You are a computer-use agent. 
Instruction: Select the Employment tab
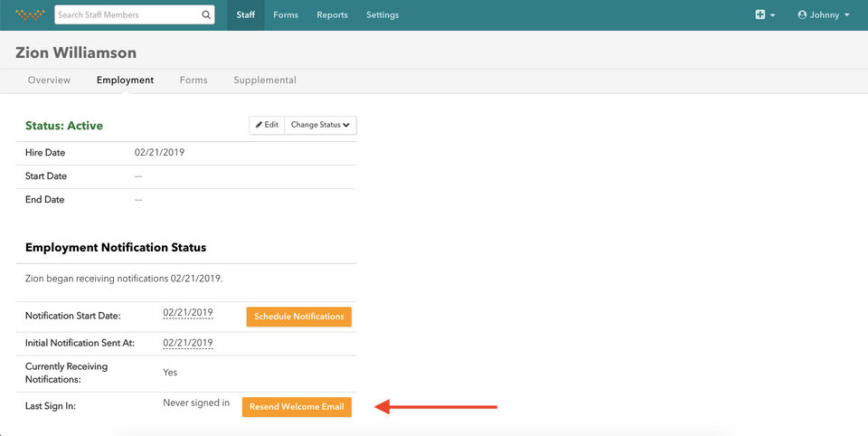point(125,81)
